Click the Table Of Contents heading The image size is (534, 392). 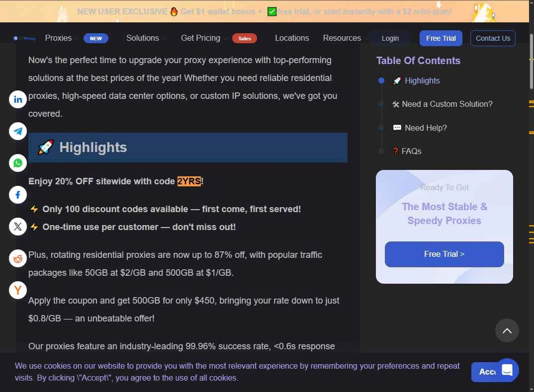click(418, 61)
